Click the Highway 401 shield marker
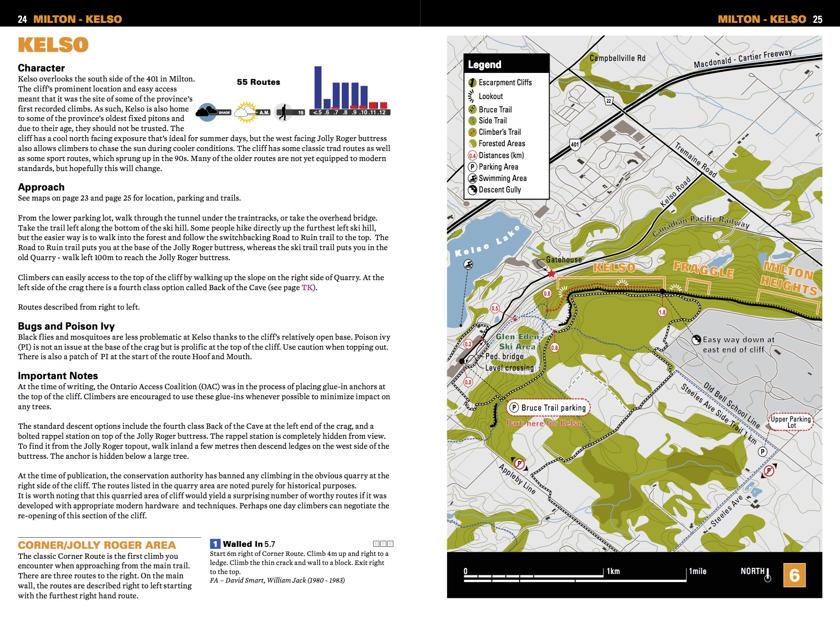This screenshot has height=625, width=840. click(575, 145)
